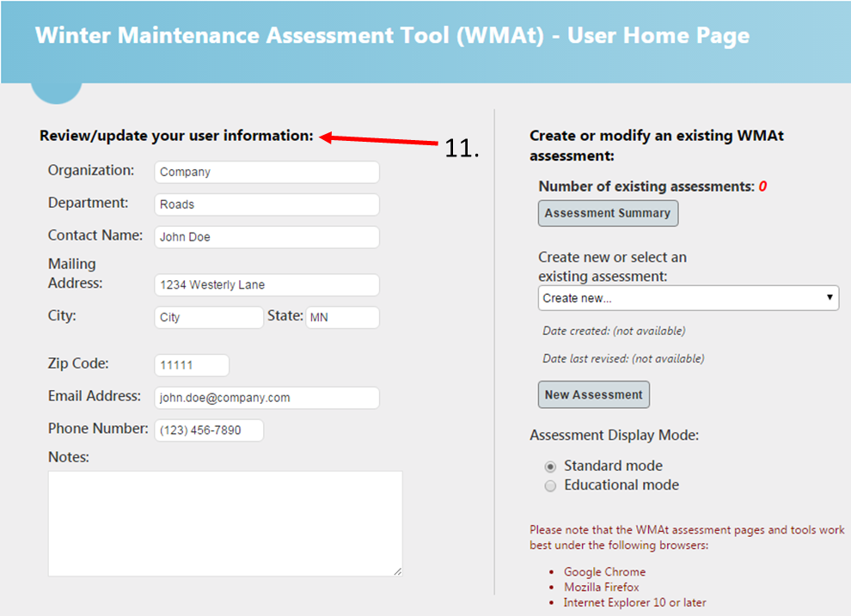This screenshot has width=851, height=616.
Task: Focus the Department field containing Roads
Action: [266, 204]
